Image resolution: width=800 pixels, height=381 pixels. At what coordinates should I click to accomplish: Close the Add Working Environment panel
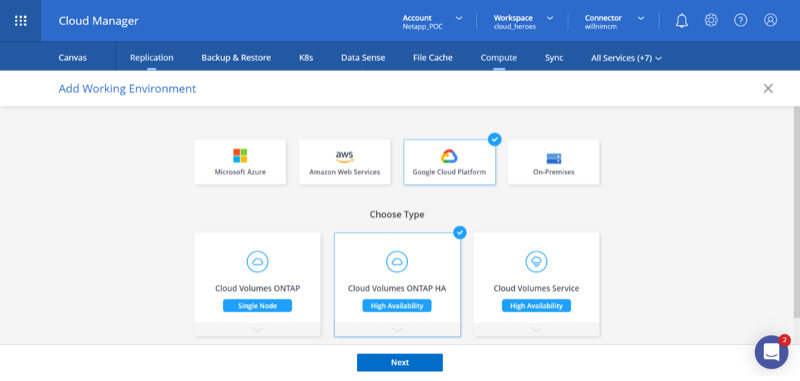[768, 89]
